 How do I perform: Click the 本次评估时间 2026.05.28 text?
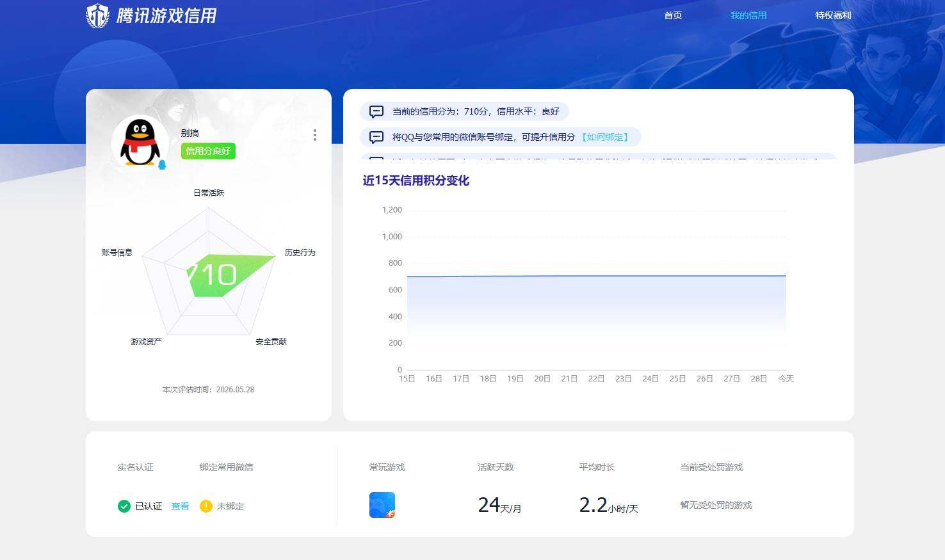pos(208,389)
